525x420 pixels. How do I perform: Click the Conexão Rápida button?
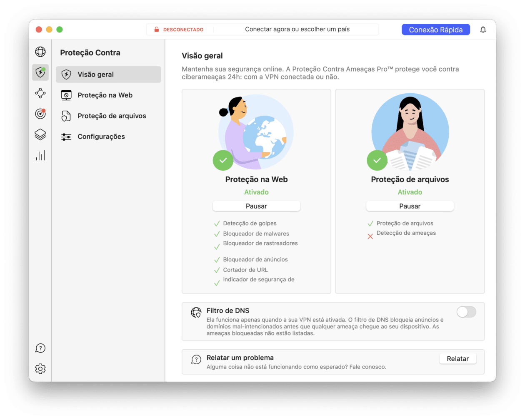tap(436, 30)
